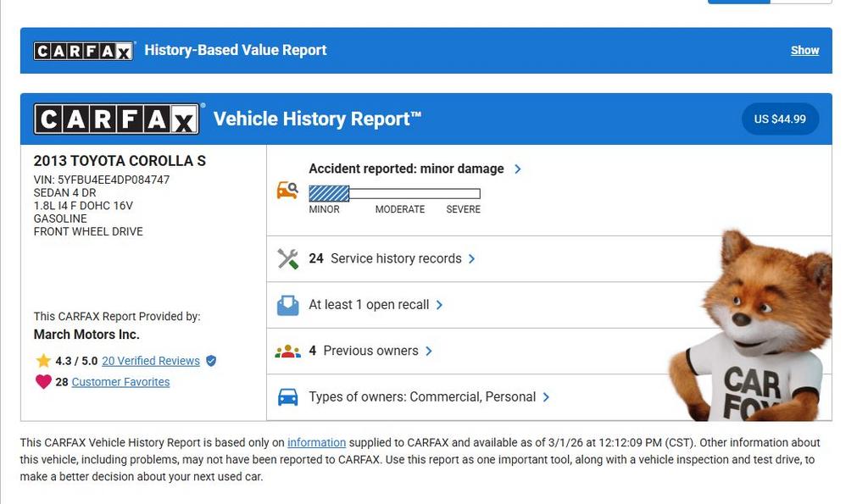Click the US $44.99 price button
Screen dimensions: 868x504
pyautogui.click(x=780, y=119)
